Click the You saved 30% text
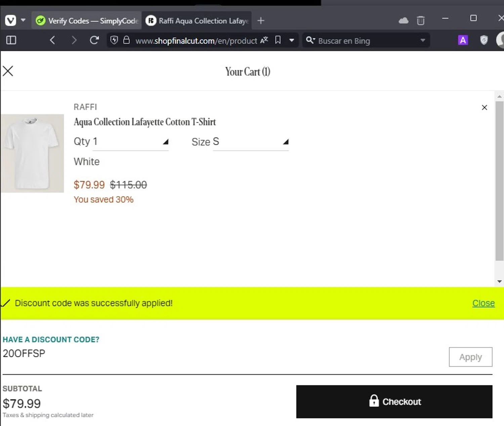The image size is (504, 426). (103, 200)
